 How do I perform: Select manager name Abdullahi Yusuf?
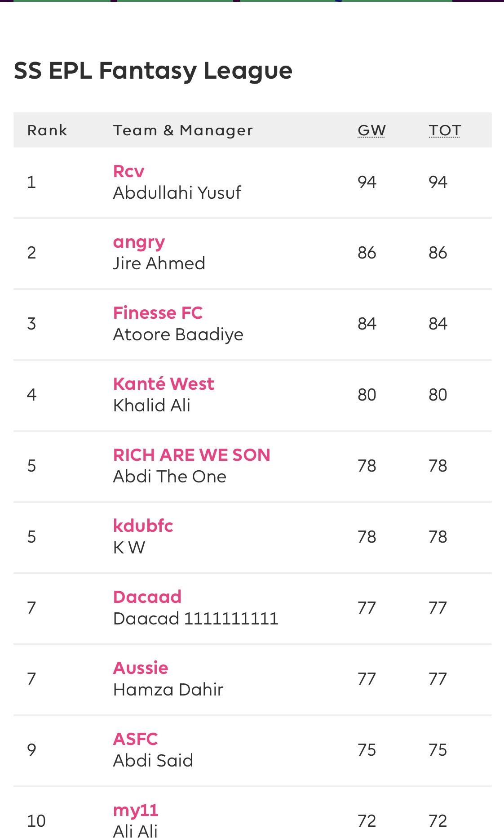point(177,193)
